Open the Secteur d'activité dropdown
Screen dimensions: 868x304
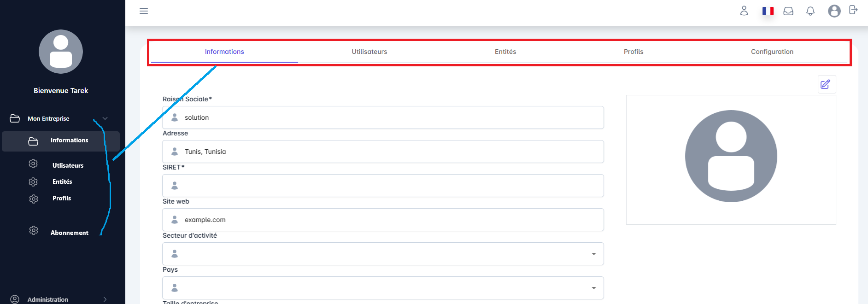(593, 254)
